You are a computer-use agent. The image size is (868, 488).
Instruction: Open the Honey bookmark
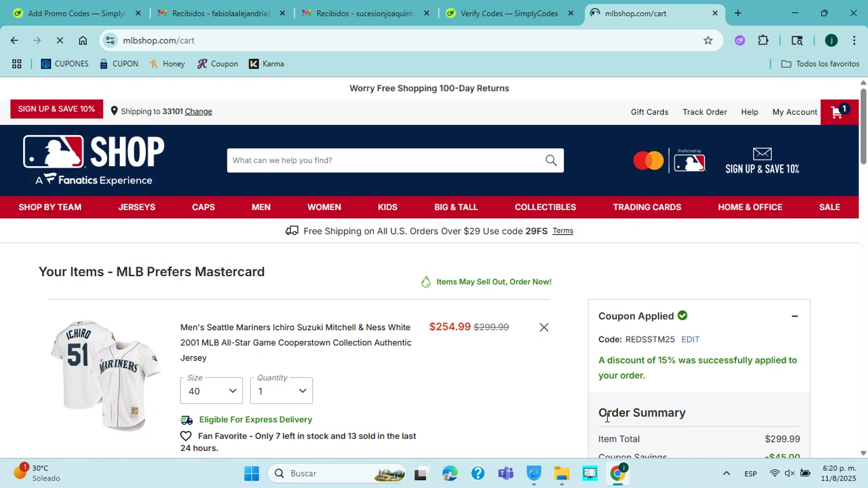(168, 64)
